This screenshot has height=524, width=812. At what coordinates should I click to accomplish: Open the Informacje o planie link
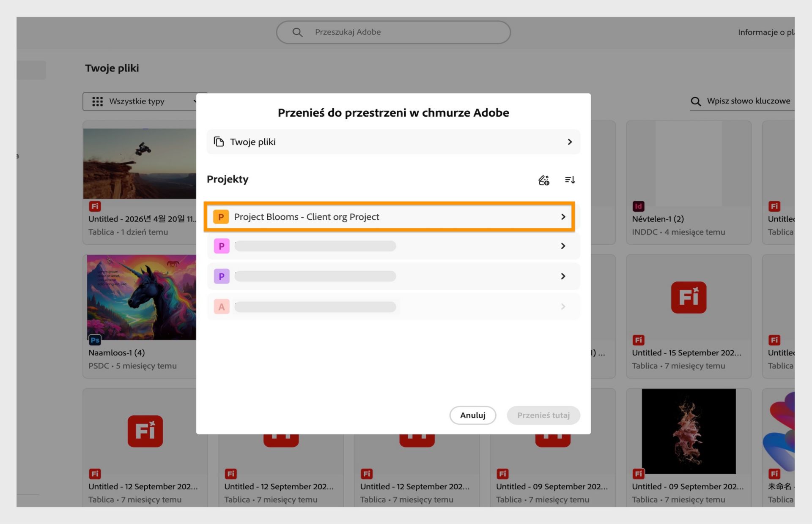coord(766,32)
